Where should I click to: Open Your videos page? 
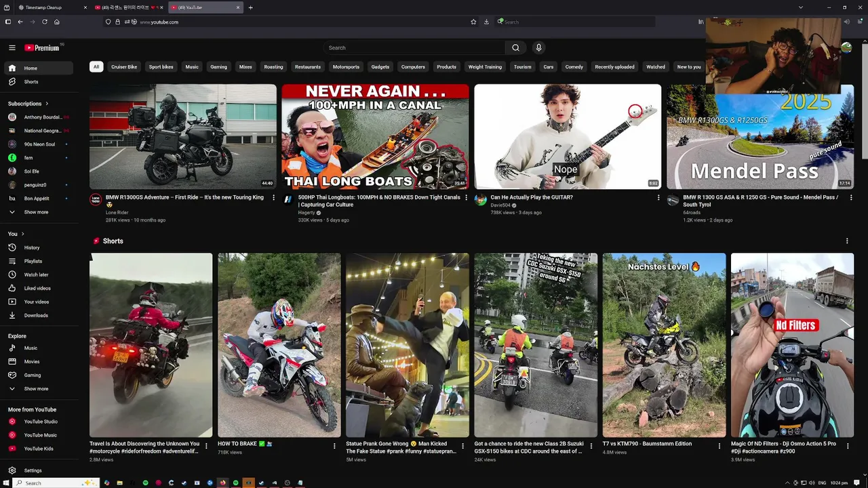38,302
